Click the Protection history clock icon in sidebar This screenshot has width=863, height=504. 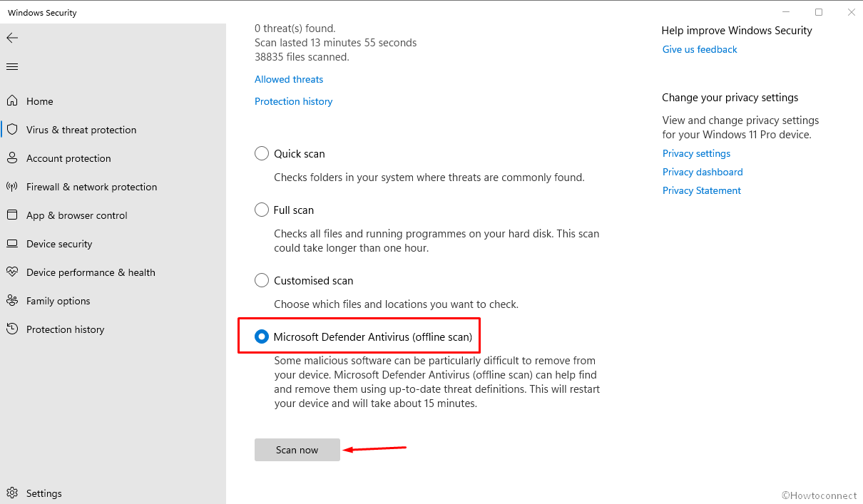tap(12, 329)
